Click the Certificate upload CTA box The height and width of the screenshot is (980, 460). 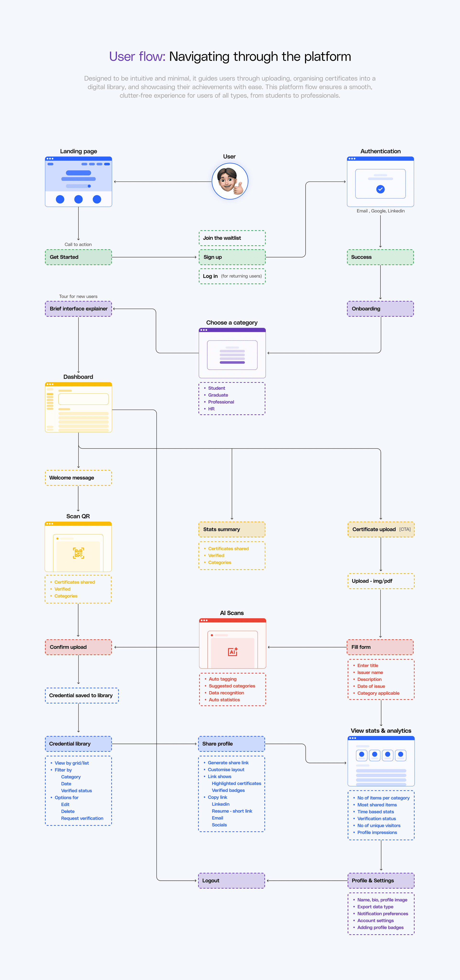tap(381, 529)
